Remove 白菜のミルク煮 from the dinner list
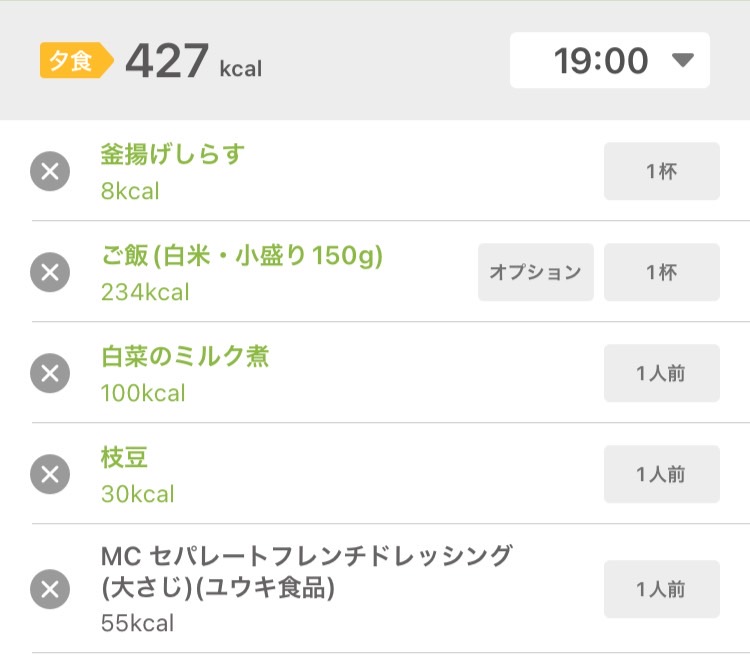Viewport: 750px width, 672px height. (50, 373)
